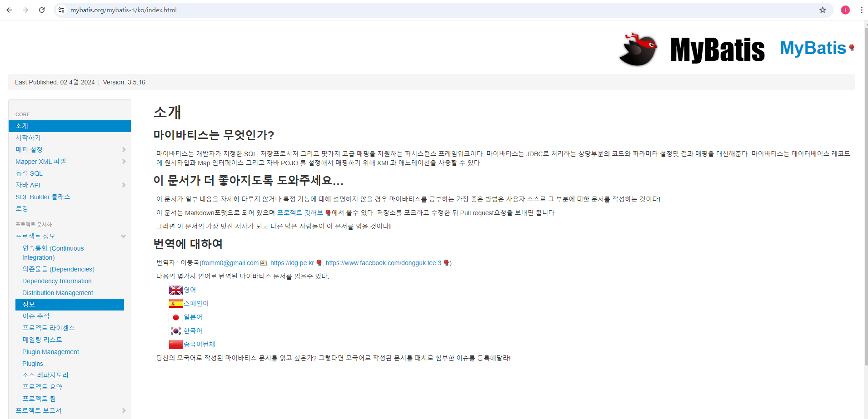The height and width of the screenshot is (419, 868).
Task: Collapse 프로젝트 정보 section chevron
Action: coord(123,236)
